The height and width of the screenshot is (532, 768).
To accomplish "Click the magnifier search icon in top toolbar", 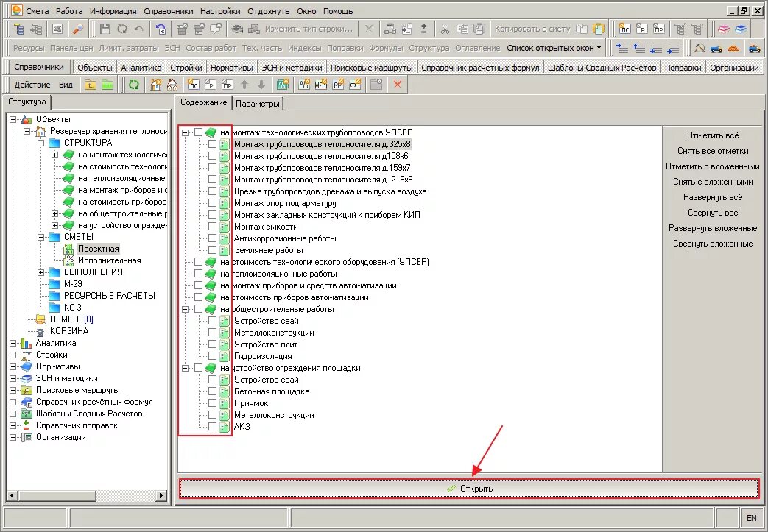I will click(x=77, y=29).
